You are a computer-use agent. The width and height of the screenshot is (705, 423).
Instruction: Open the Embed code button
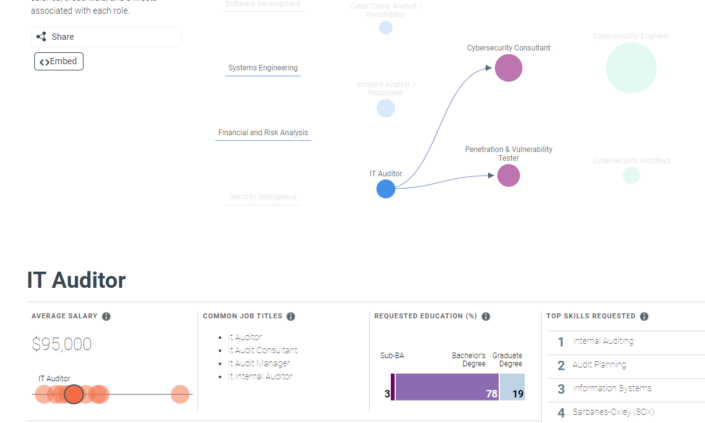pos(59,62)
